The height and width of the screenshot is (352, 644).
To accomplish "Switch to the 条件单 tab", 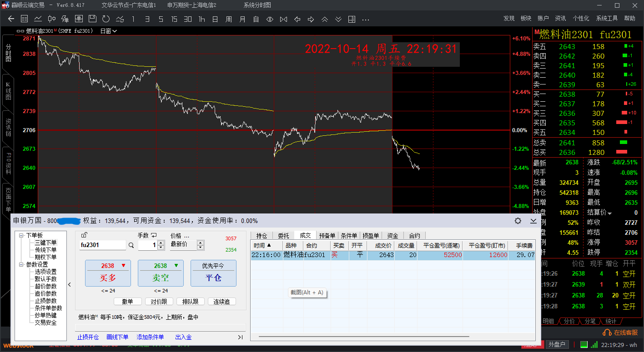I will (x=349, y=236).
